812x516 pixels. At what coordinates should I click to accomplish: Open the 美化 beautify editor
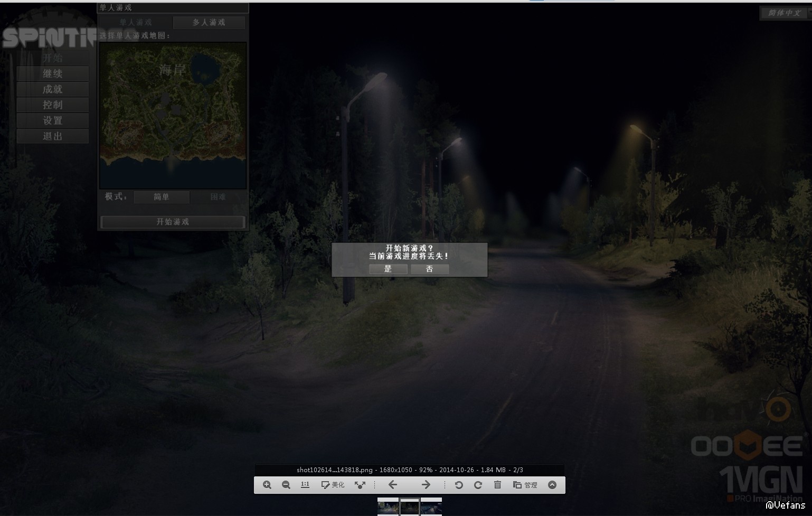click(333, 485)
